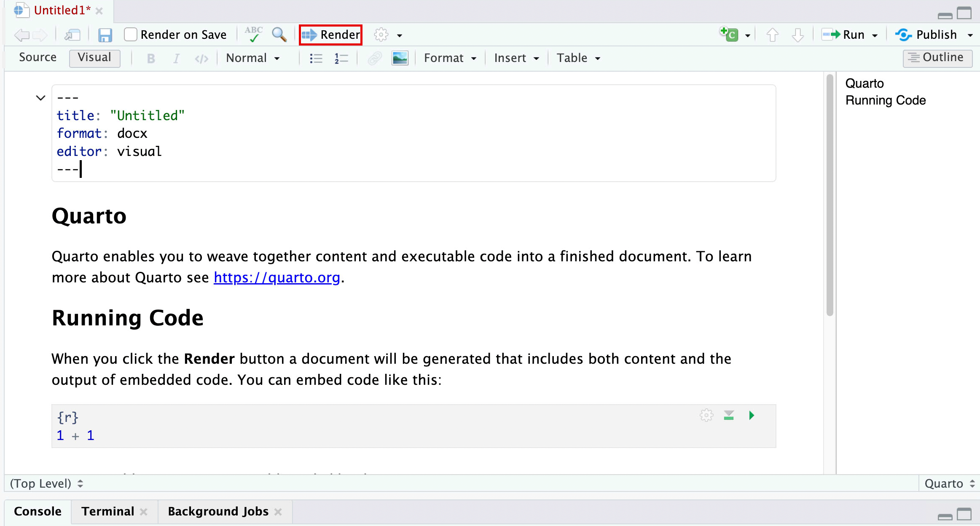The width and height of the screenshot is (980, 526).
Task: Switch to the Background Jobs tab
Action: pyautogui.click(x=218, y=512)
